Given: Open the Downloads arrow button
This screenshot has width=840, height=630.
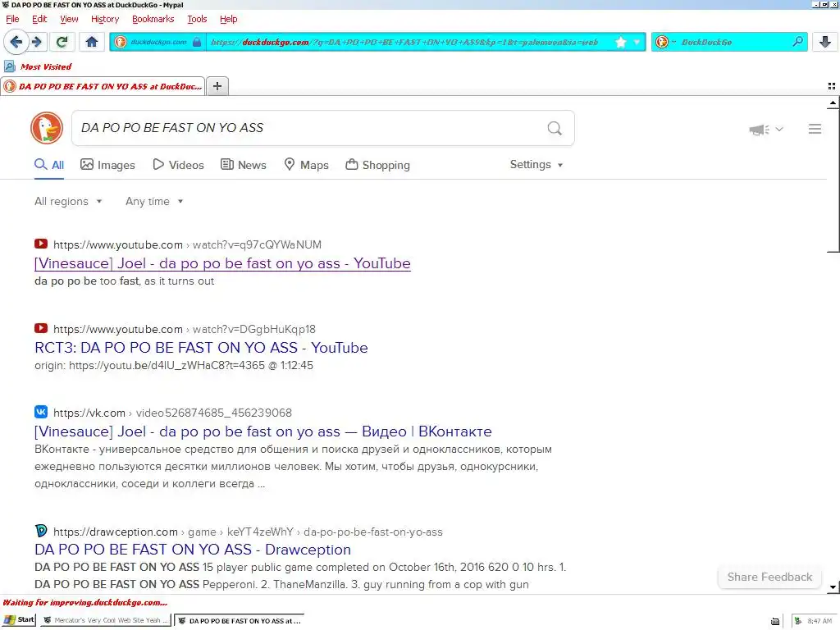Looking at the screenshot, I should click(825, 42).
